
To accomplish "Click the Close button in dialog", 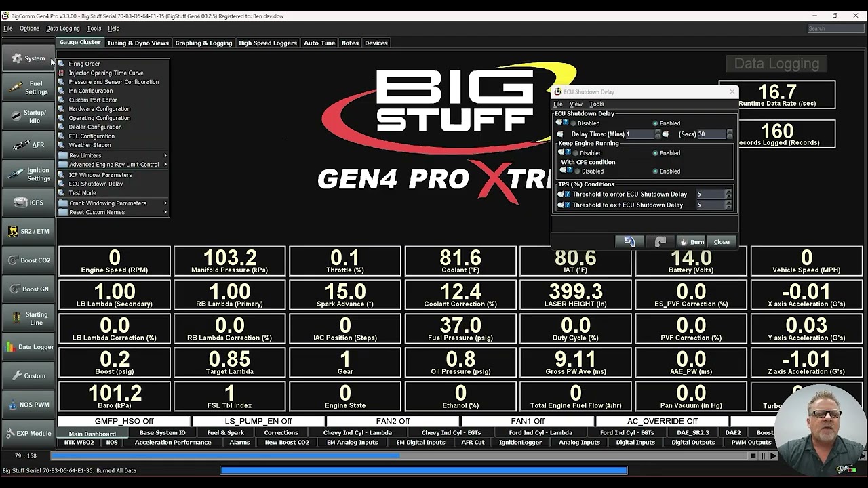I will [722, 242].
